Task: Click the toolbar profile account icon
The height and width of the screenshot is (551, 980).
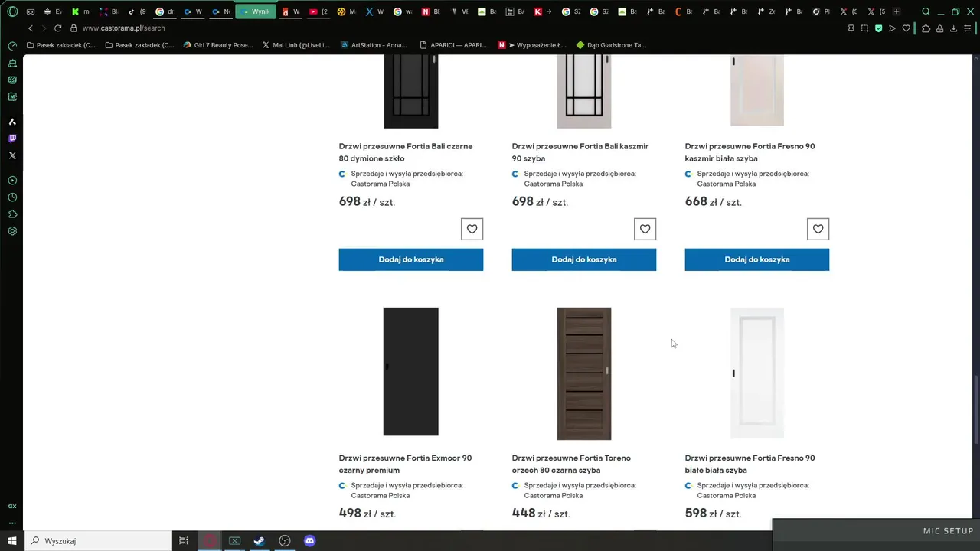Action: coord(940,28)
